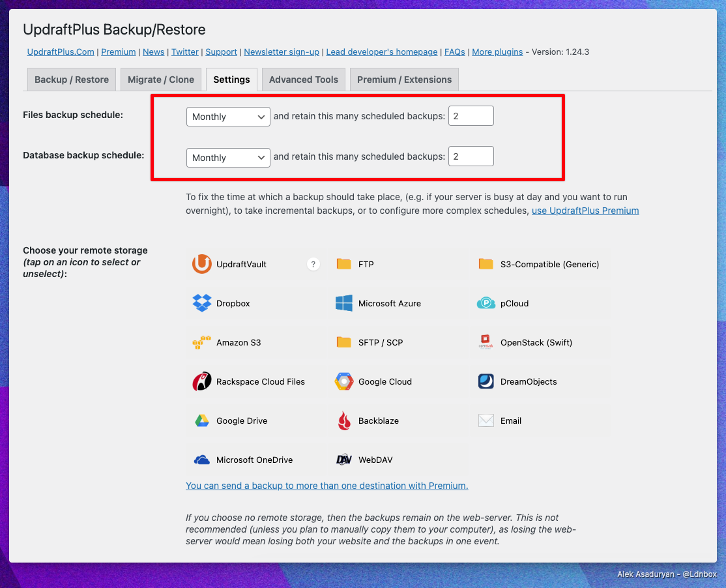Click the Dropbox label text
The image size is (726, 588).
click(233, 303)
